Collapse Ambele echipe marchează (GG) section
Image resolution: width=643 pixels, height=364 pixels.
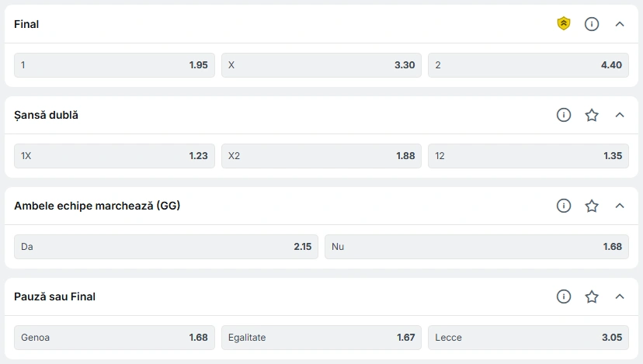pyautogui.click(x=620, y=206)
